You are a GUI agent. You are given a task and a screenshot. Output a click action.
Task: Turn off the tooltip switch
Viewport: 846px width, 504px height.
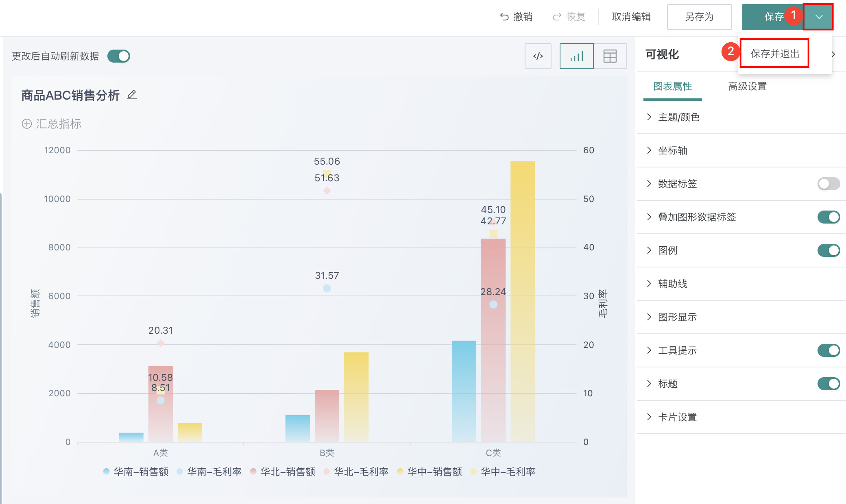[828, 350]
